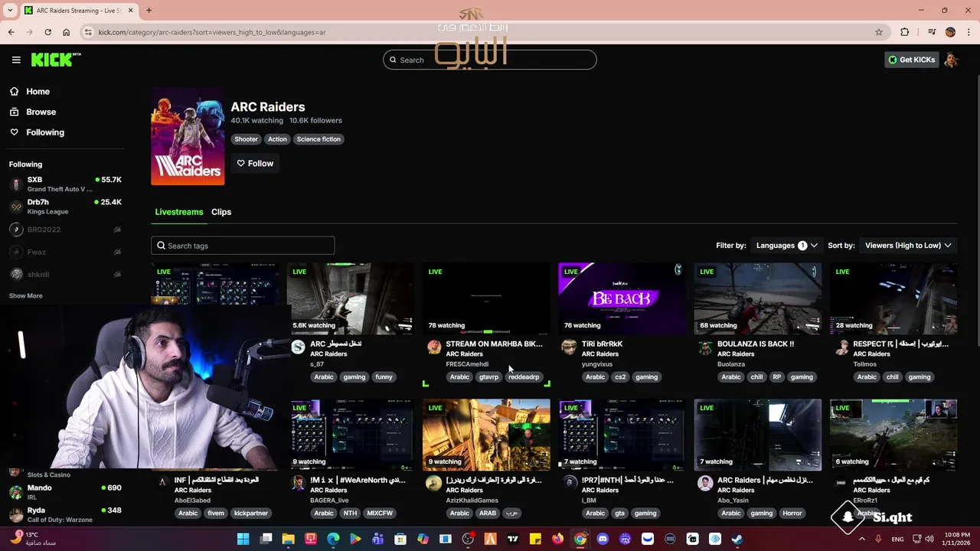Bookmark this page with star icon
Image resolution: width=980 pixels, height=551 pixels.
879,32
